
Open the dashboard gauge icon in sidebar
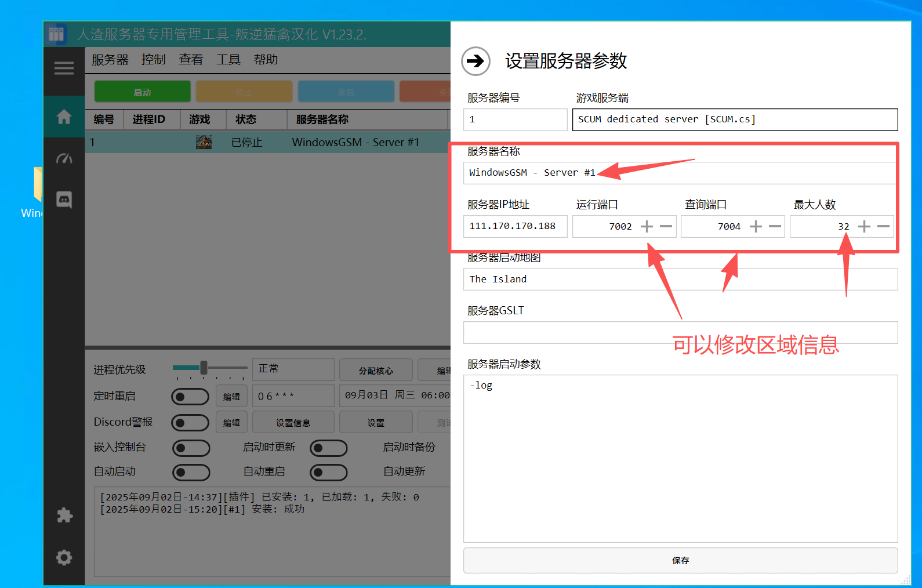point(64,158)
